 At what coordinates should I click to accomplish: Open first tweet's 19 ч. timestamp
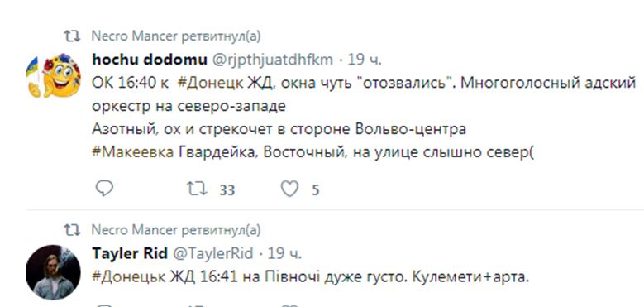point(365,60)
